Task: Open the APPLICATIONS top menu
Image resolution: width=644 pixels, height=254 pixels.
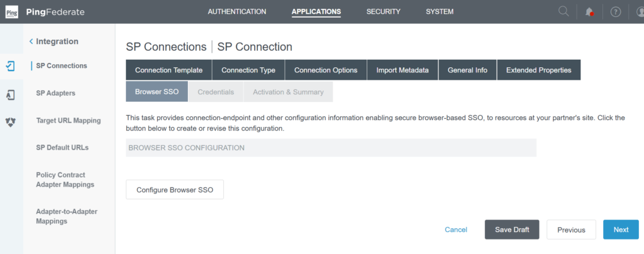Action: [x=316, y=11]
